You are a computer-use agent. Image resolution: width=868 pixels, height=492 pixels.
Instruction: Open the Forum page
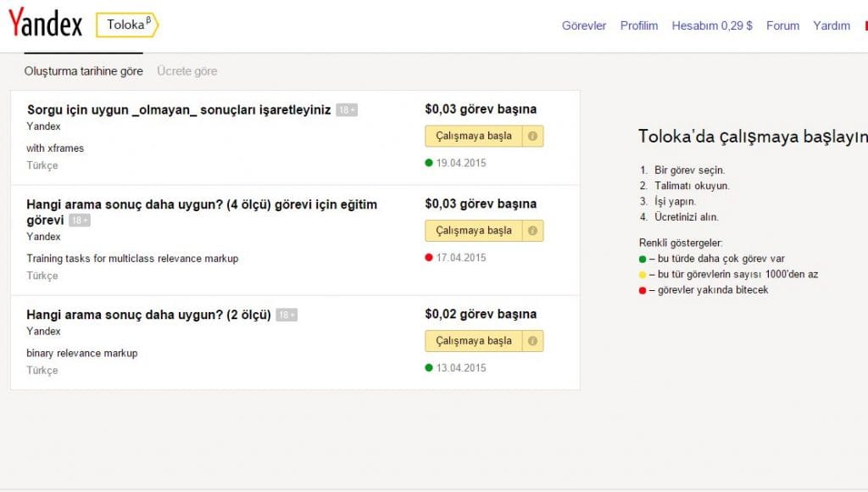tap(782, 25)
